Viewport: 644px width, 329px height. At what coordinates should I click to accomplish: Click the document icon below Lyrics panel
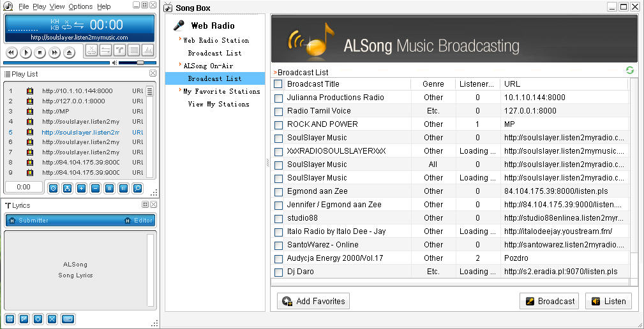(x=10, y=319)
